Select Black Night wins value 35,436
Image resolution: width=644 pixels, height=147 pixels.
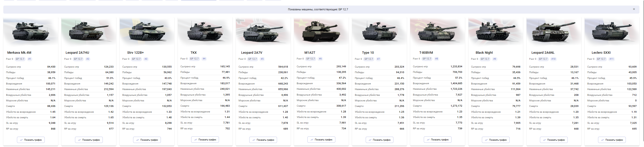pos(516,72)
